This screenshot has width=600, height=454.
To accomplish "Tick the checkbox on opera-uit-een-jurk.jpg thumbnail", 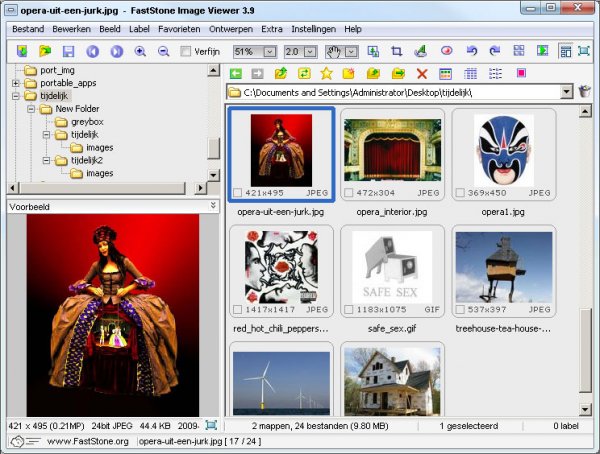I will pyautogui.click(x=237, y=192).
